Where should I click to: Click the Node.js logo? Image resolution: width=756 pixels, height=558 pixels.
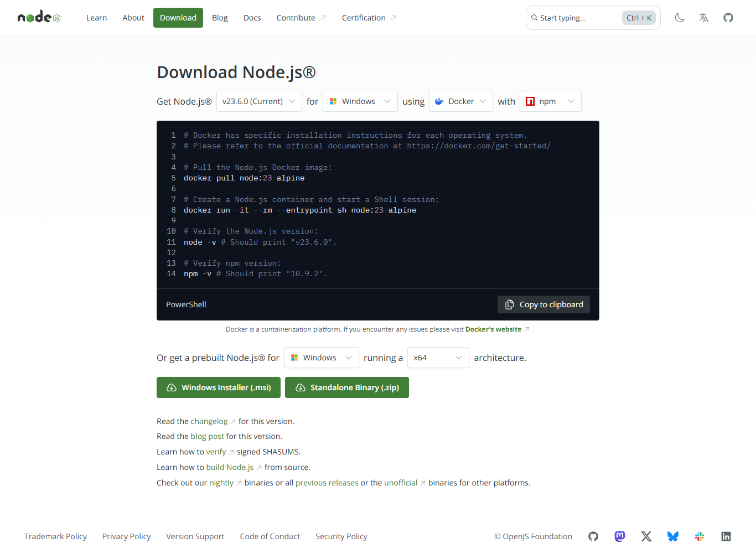point(38,17)
